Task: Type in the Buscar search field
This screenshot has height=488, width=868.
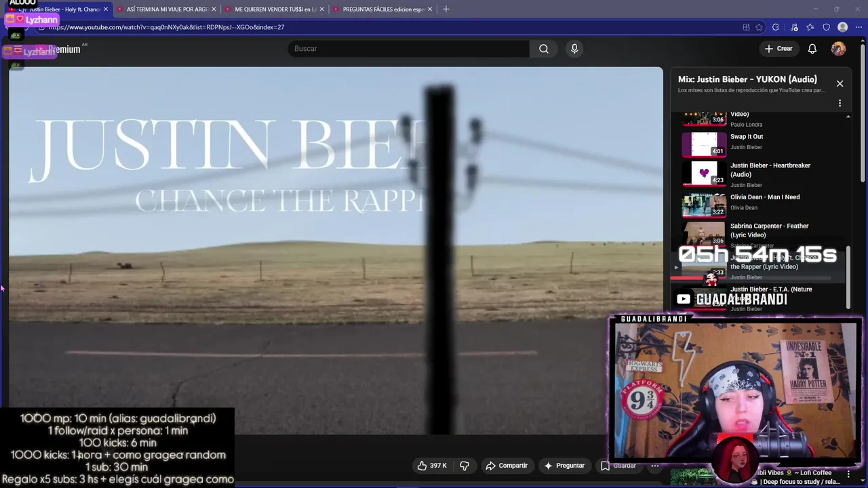Action: click(409, 49)
